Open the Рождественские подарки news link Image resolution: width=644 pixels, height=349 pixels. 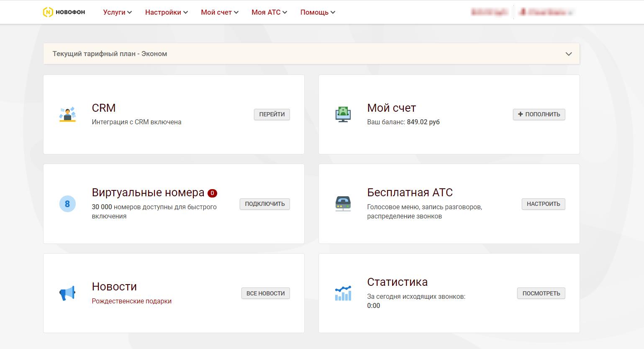[131, 301]
